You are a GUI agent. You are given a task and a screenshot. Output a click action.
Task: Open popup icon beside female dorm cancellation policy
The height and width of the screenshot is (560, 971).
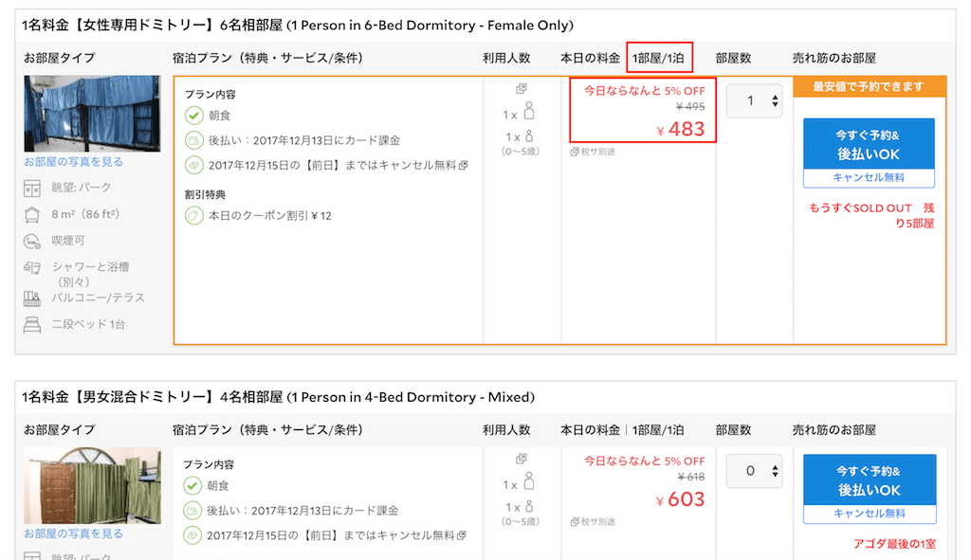[x=463, y=165]
